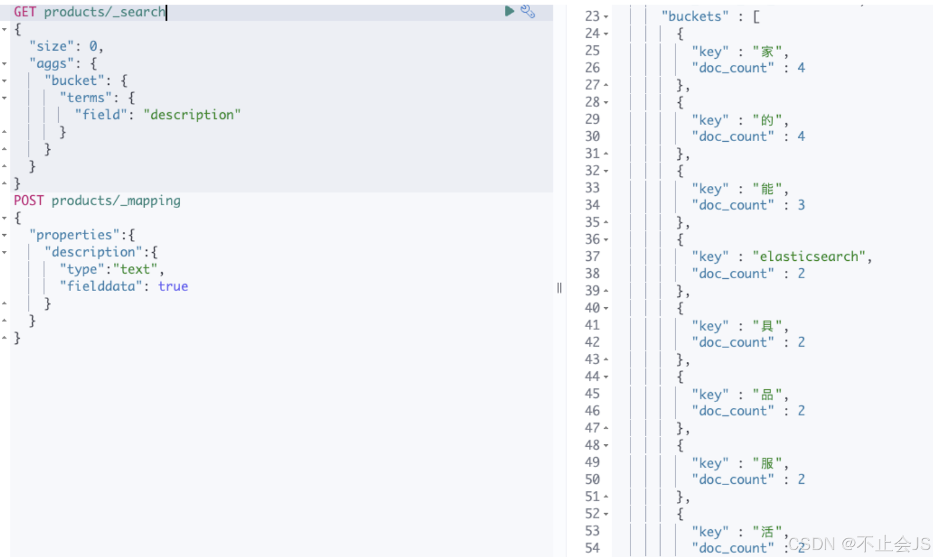Viewport: 933px width, 560px height.
Task: Click the key "能" on line 33
Action: (767, 188)
